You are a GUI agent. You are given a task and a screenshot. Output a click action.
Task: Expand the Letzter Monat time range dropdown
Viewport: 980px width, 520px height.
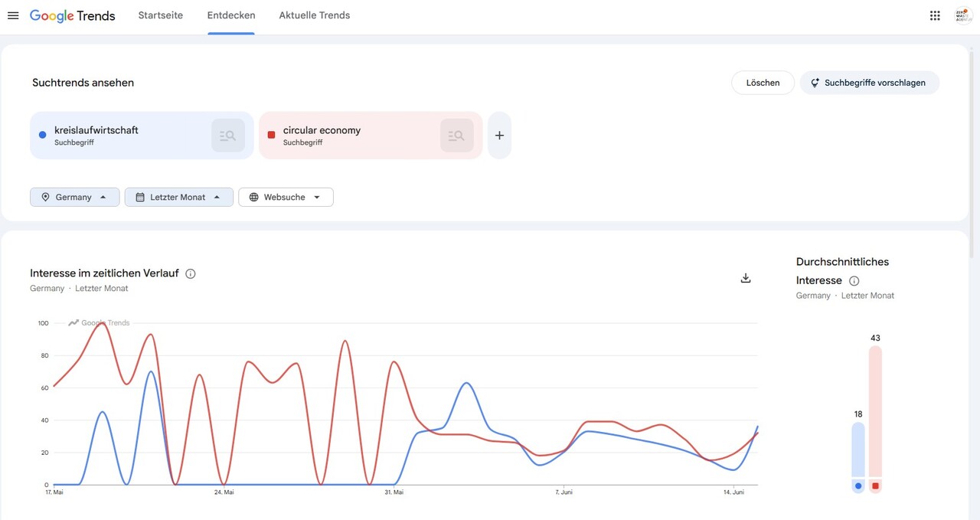coord(179,197)
